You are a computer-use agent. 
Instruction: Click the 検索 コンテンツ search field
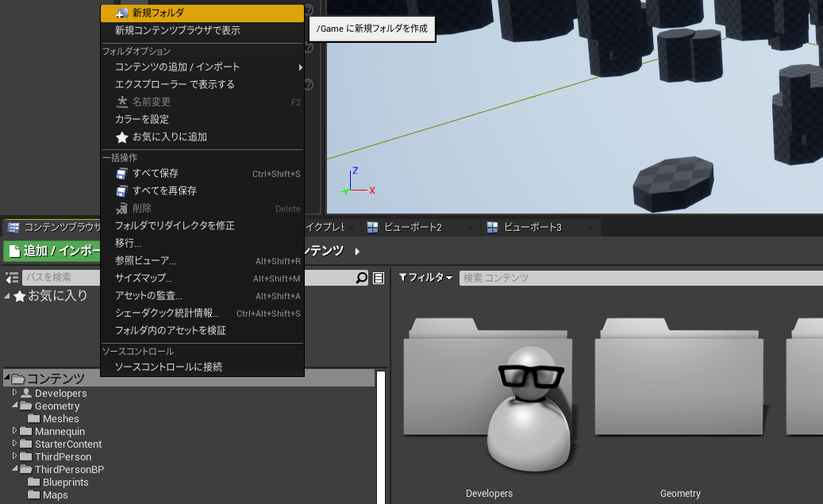coord(641,278)
